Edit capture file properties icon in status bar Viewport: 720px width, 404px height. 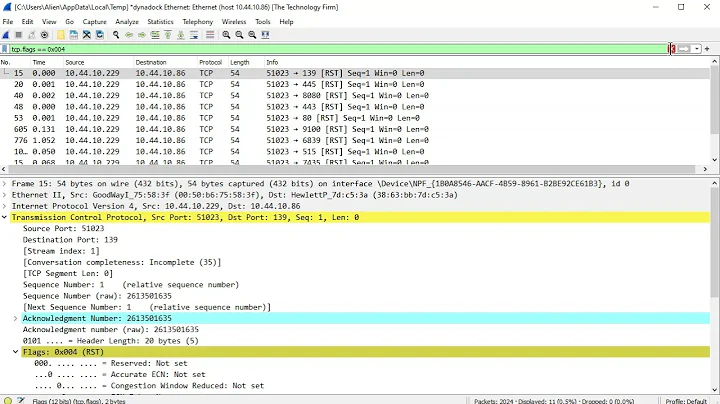21,400
